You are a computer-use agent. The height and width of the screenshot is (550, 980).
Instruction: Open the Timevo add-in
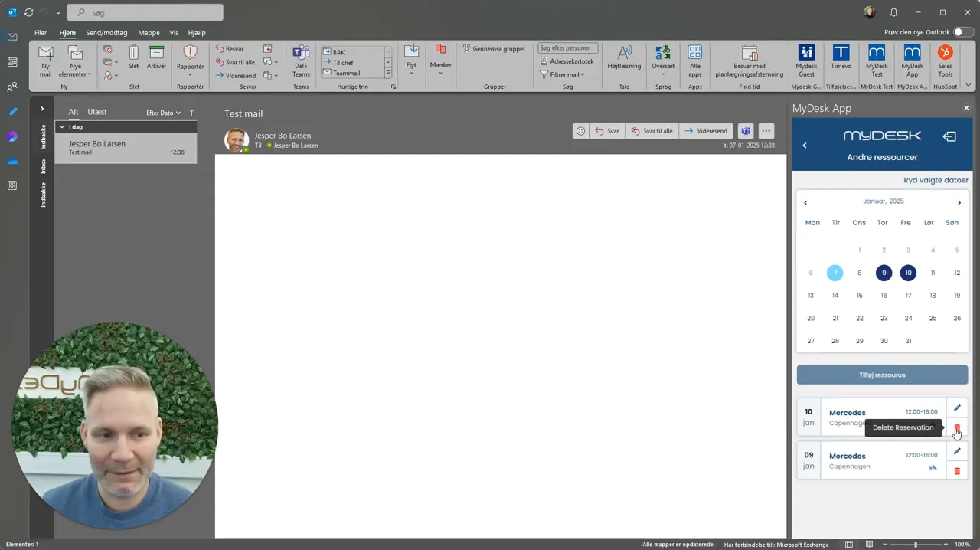[x=841, y=58]
